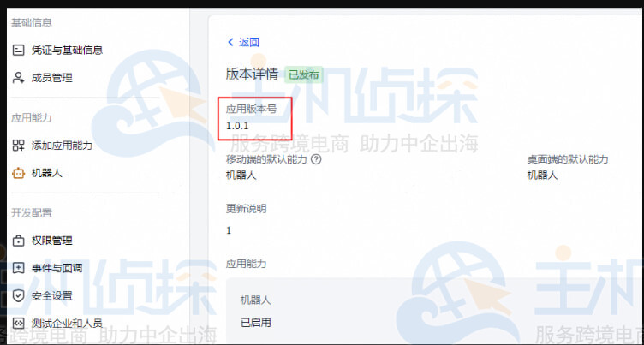The width and height of the screenshot is (644, 345).
Task: Click the 桌面端的默认能力 label
Action: click(x=568, y=159)
